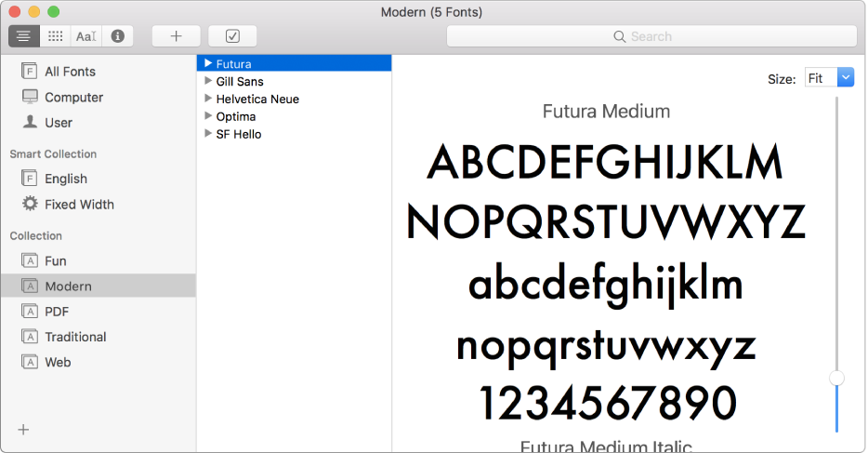Click the Fixed Width gear icon
The height and width of the screenshot is (453, 868).
point(30,203)
